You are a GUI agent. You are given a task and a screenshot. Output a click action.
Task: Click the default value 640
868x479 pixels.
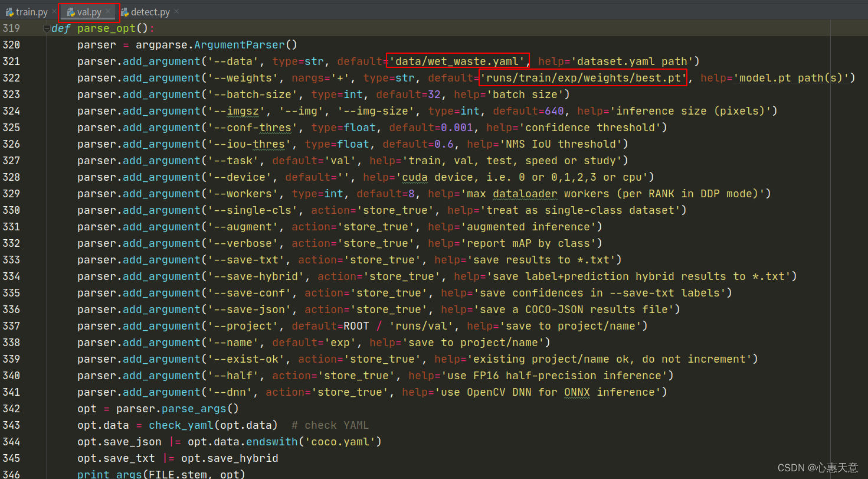(x=555, y=111)
